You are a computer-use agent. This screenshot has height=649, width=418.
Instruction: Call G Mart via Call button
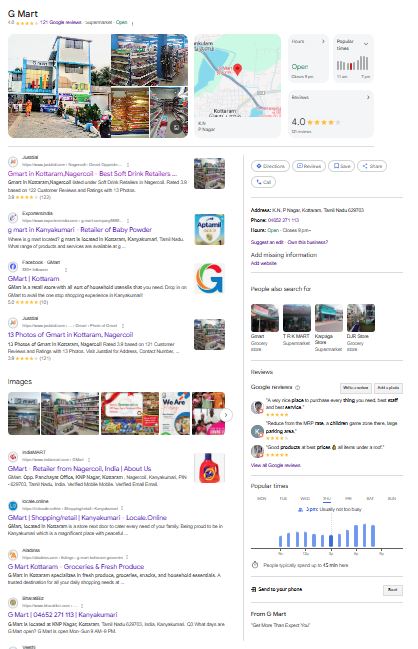(263, 182)
